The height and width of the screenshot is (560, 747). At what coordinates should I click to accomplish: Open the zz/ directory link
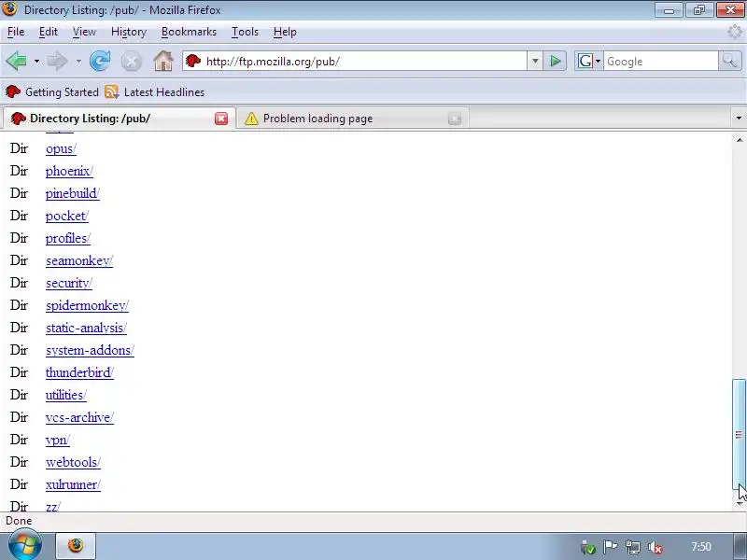tap(53, 507)
